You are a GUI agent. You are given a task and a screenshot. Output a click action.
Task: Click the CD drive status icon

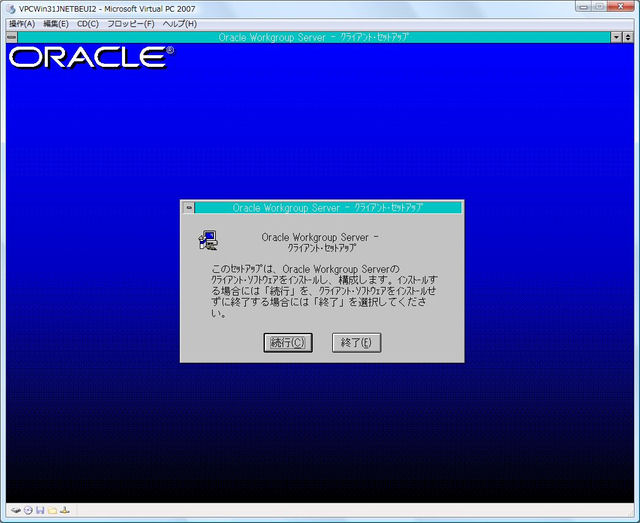coord(28,510)
